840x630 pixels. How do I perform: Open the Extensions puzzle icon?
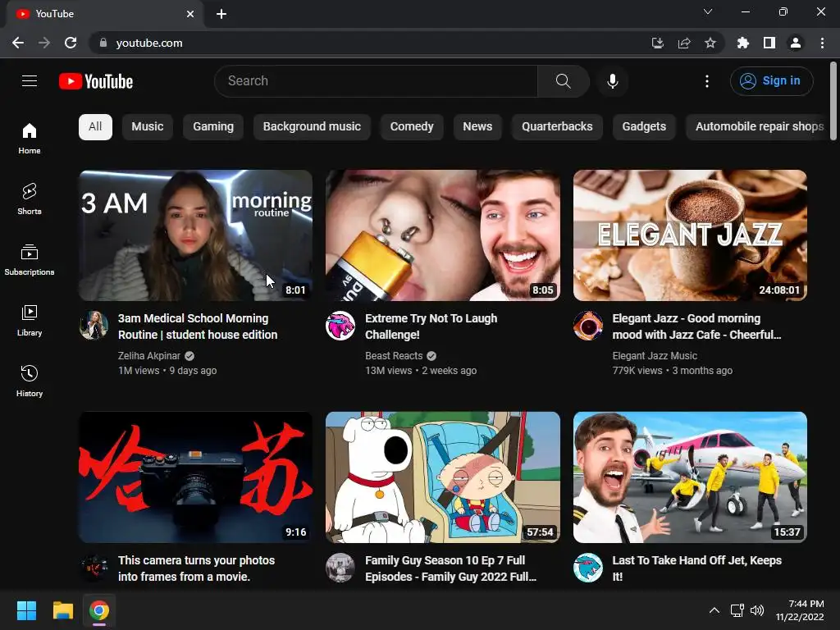pyautogui.click(x=743, y=43)
